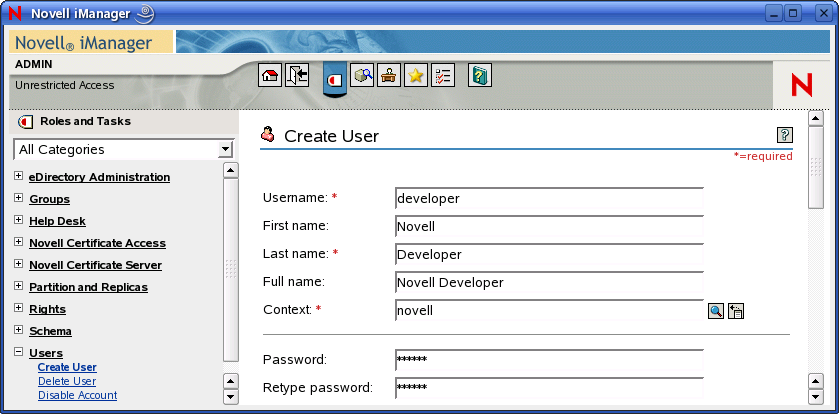
Task: Select the Create User task link
Action: [x=67, y=367]
